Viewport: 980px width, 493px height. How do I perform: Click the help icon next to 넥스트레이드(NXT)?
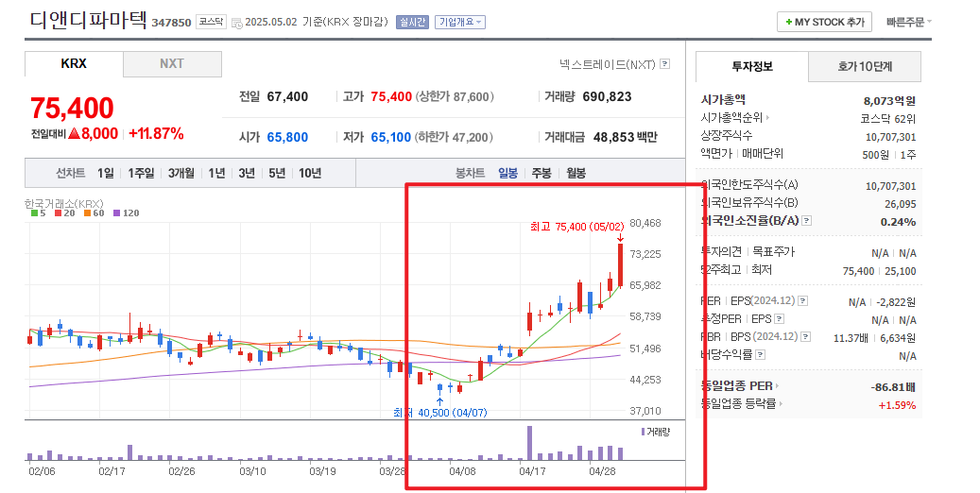point(665,63)
